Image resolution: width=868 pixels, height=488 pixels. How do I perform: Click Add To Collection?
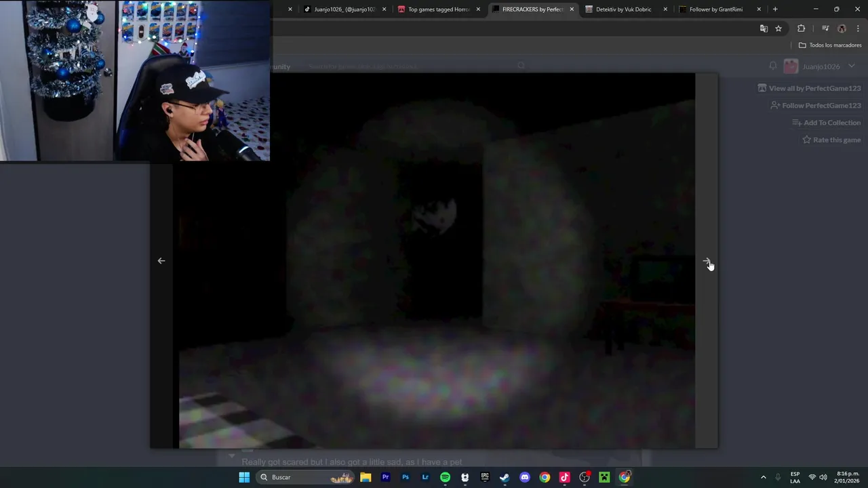(x=827, y=123)
